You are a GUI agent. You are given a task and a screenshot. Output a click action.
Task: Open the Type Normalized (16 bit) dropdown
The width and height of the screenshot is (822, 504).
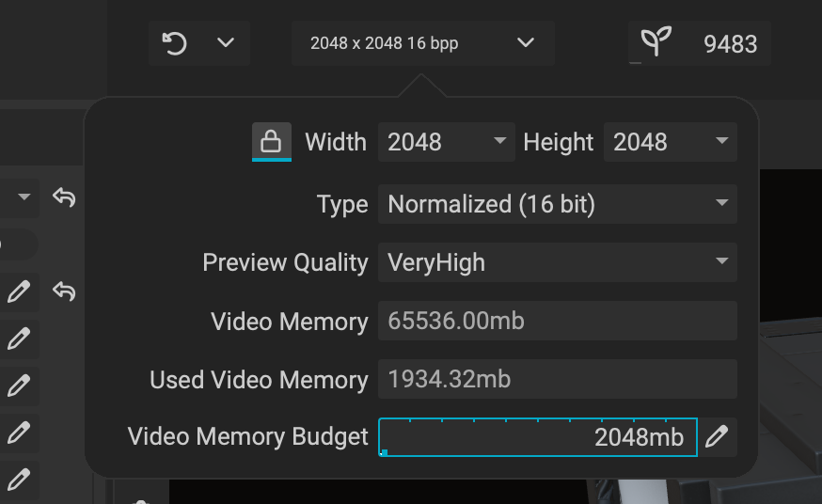(x=558, y=204)
